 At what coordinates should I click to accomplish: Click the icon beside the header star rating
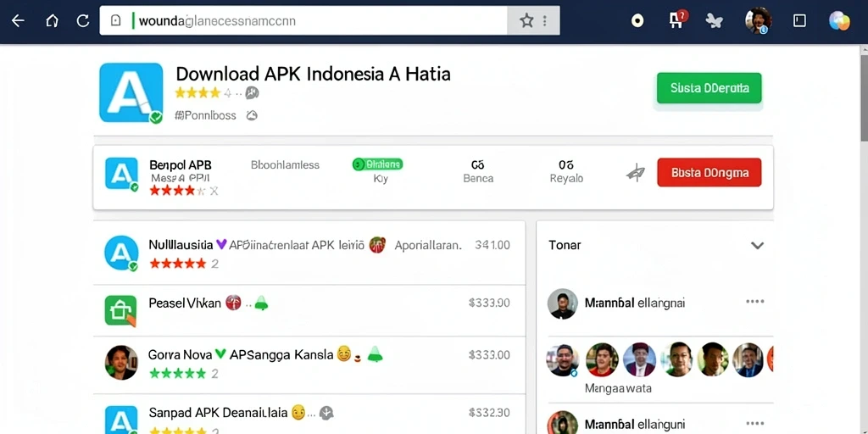tap(252, 93)
